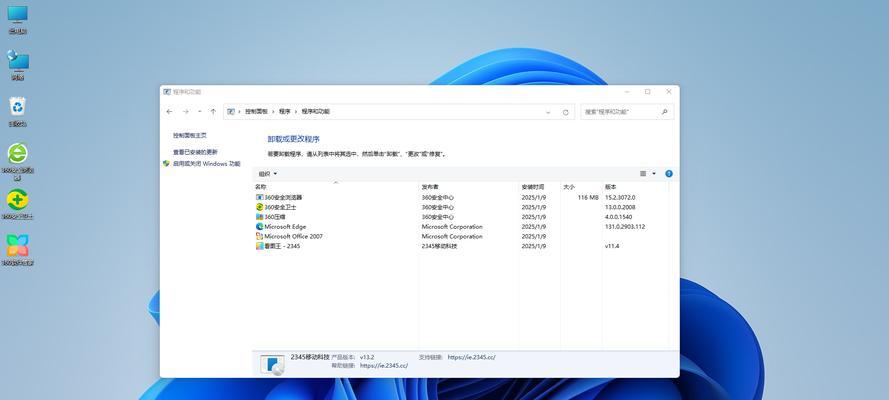The height and width of the screenshot is (400, 889).
Task: Open help via the blue question mark
Action: tap(669, 174)
